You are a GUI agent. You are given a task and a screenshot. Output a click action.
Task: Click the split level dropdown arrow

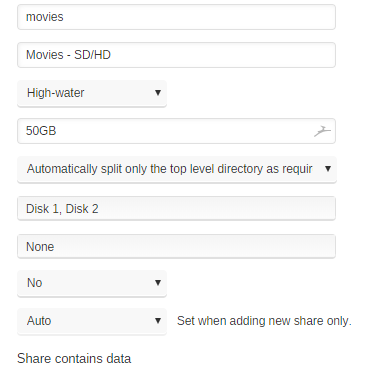click(328, 169)
